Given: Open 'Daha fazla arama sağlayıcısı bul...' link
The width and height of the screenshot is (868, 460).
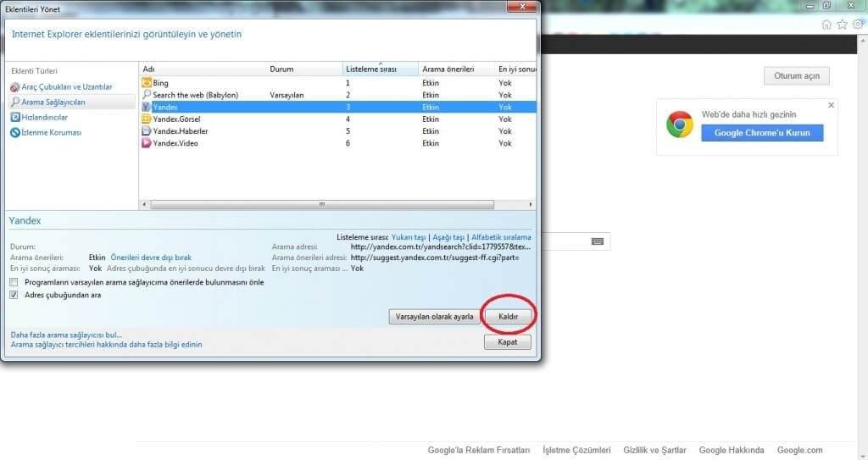Looking at the screenshot, I should point(66,335).
